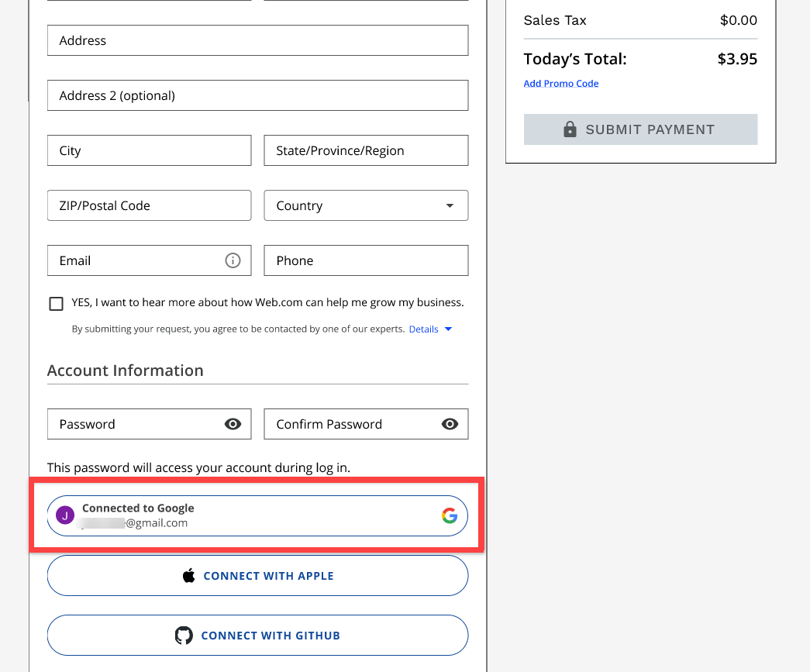Click the City input field
This screenshot has height=672, width=810.
(149, 150)
